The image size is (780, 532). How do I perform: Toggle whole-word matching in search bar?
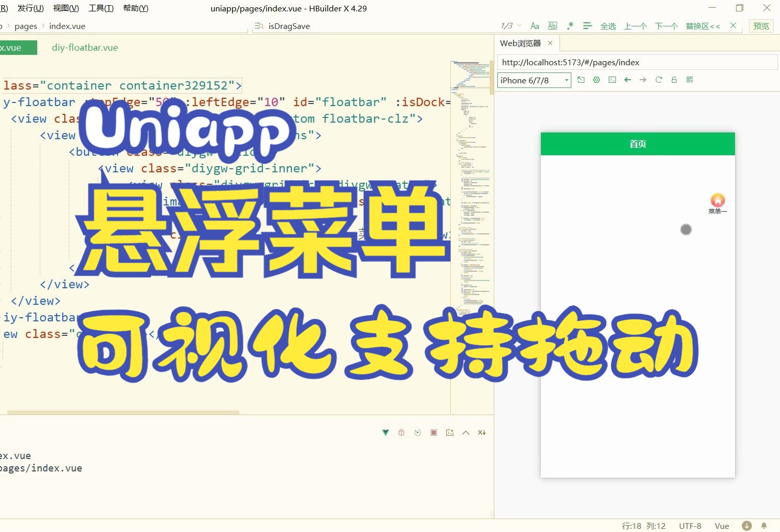click(552, 25)
